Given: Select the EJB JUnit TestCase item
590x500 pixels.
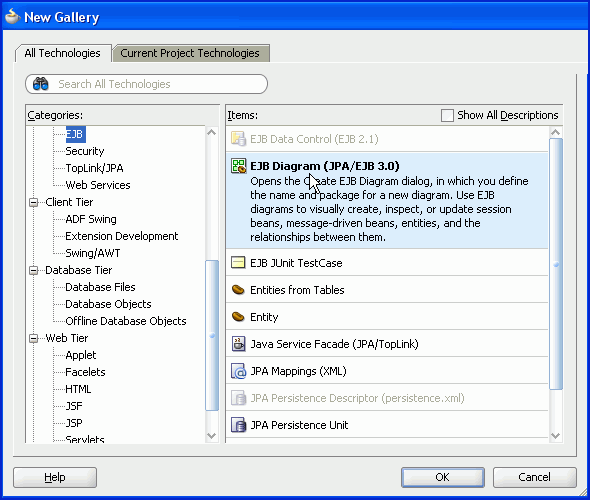Looking at the screenshot, I should [387, 263].
